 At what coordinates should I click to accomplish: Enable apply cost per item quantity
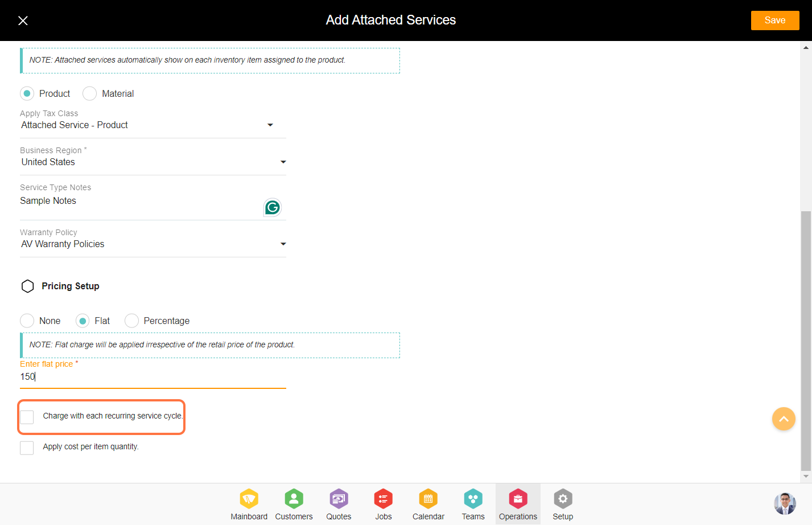tap(27, 448)
